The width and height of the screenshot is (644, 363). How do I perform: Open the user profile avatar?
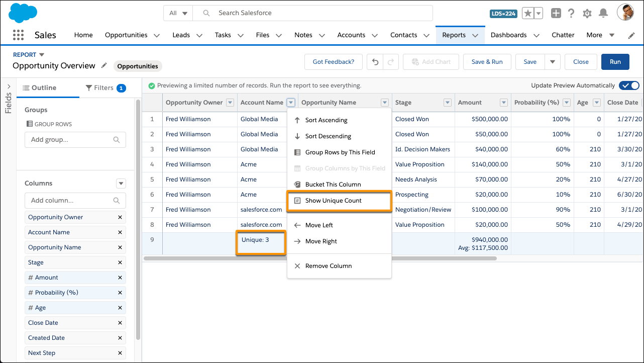coord(625,12)
